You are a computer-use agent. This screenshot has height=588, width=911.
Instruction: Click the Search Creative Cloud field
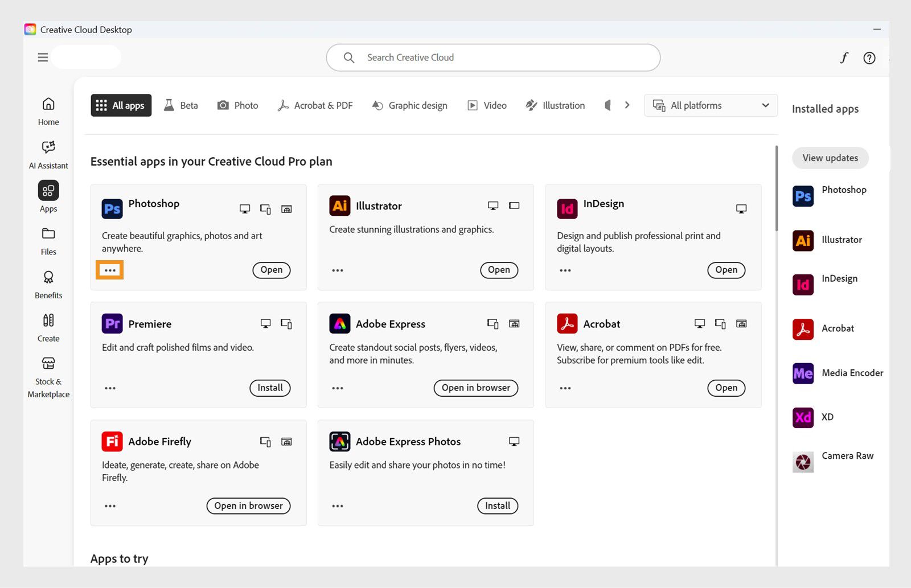(493, 57)
